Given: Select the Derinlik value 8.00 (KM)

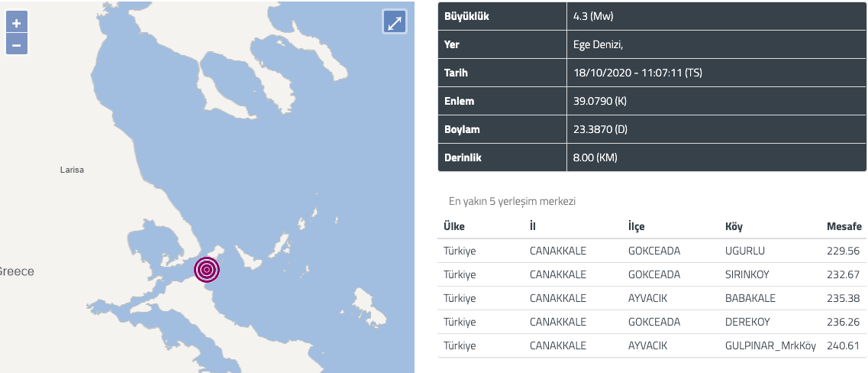Looking at the screenshot, I should tap(595, 158).
